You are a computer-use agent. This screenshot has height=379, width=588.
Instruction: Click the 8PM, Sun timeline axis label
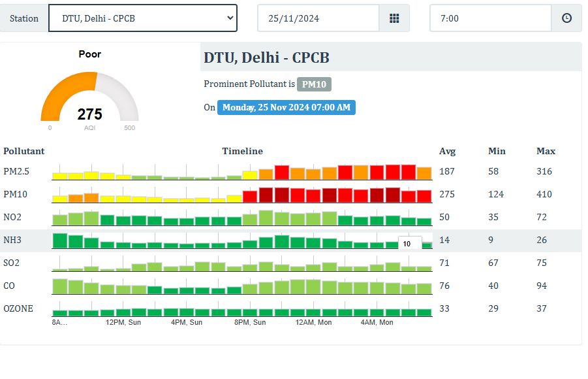[250, 322]
